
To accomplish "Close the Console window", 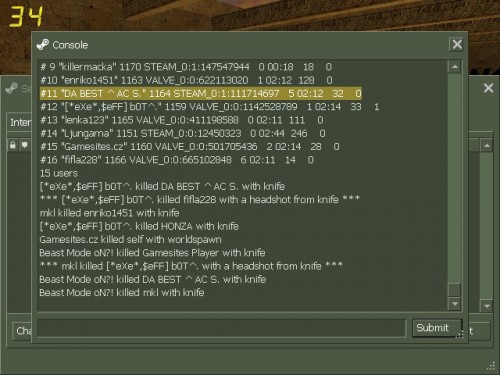I will tap(457, 44).
